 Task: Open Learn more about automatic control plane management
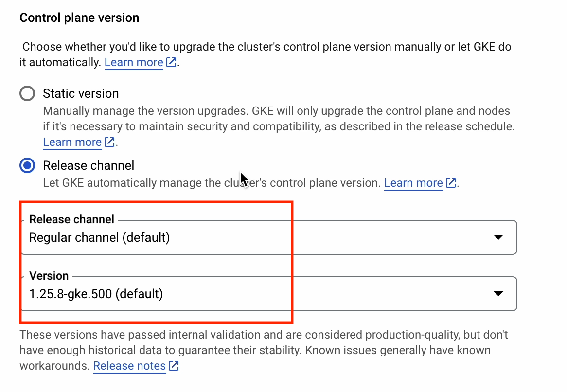[413, 183]
